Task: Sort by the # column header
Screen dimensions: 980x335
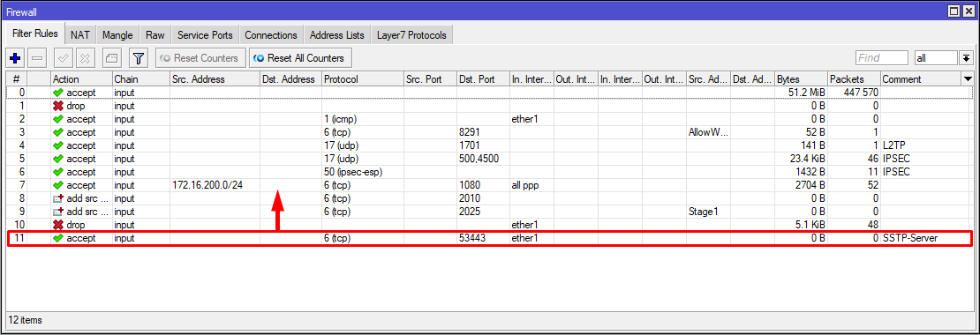Action: [x=16, y=79]
